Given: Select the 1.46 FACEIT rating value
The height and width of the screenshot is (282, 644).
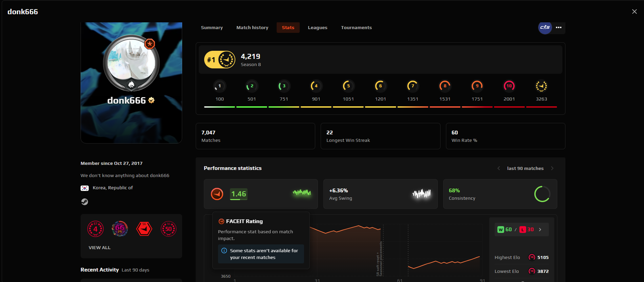Looking at the screenshot, I should point(239,194).
